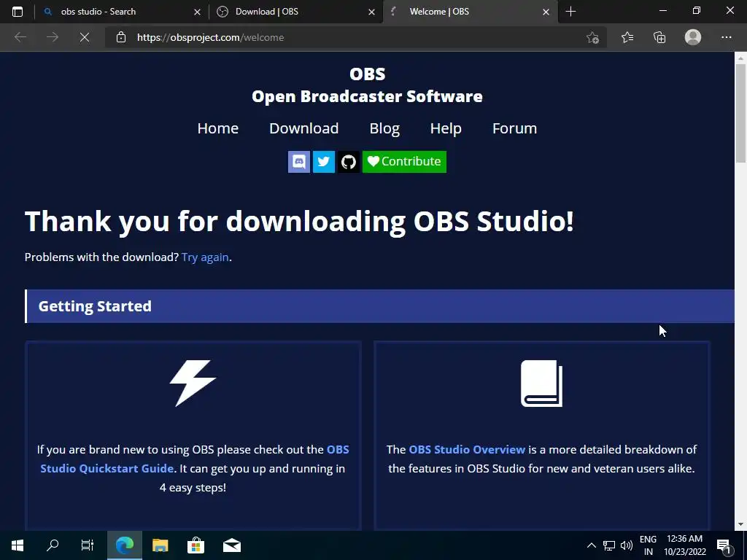
Task: Open the notification center icon
Action: (724, 545)
